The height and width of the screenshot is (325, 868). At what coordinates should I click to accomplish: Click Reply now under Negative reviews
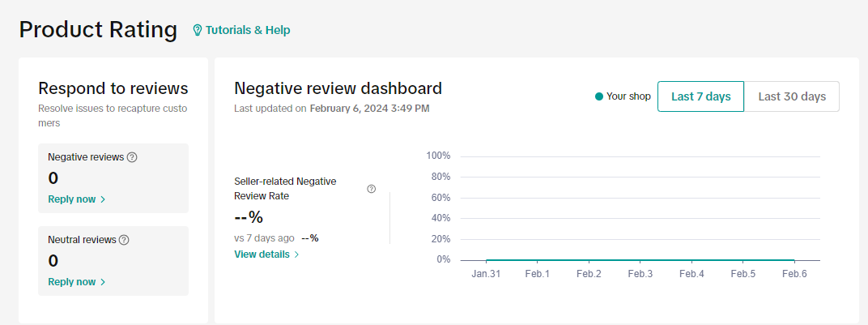72,199
